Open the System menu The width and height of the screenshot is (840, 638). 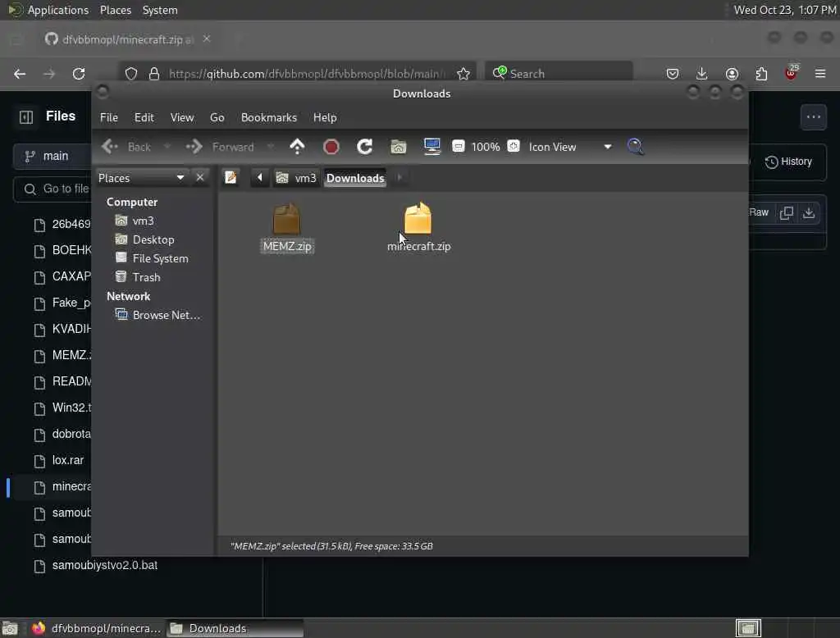pyautogui.click(x=160, y=10)
